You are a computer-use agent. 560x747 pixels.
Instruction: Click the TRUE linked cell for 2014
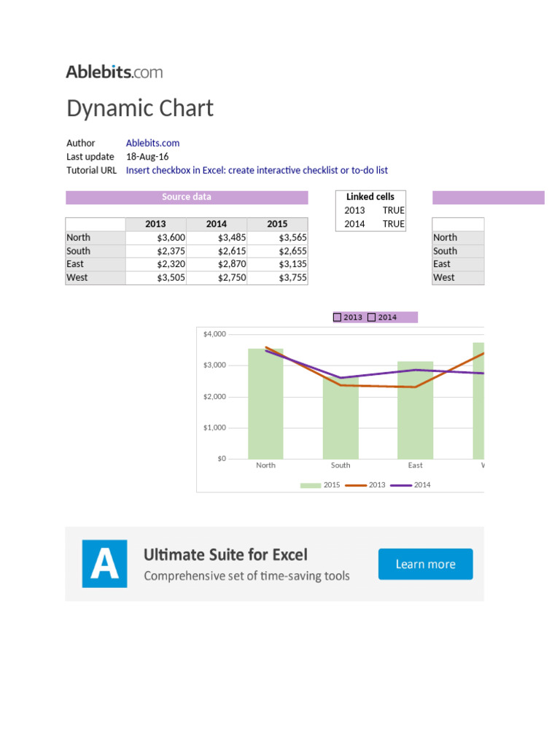point(393,224)
